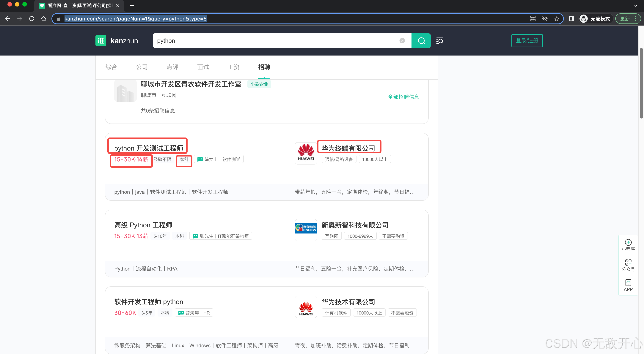Click the Huawei logo for 华为终端有限公司

(x=306, y=153)
